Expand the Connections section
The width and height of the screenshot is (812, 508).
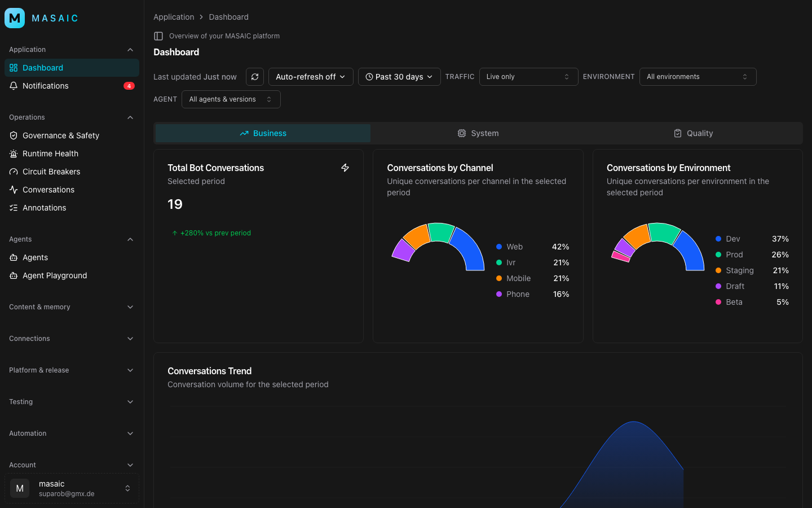pyautogui.click(x=72, y=339)
